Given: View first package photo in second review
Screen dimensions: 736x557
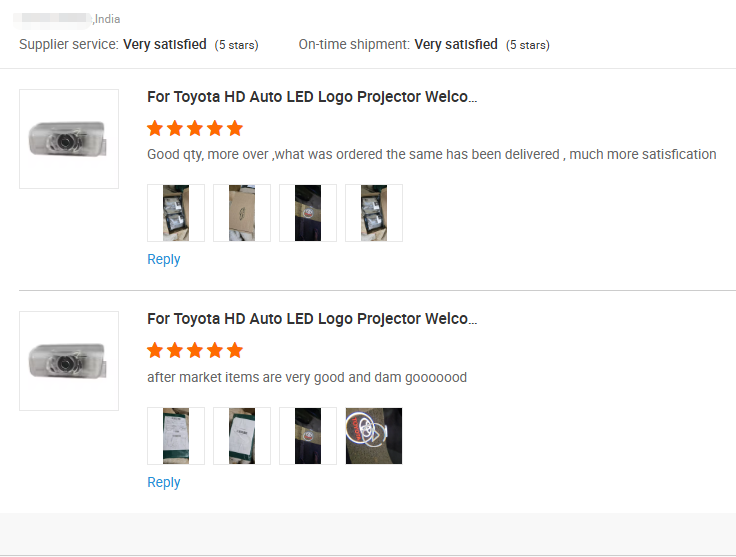Looking at the screenshot, I should (x=176, y=436).
